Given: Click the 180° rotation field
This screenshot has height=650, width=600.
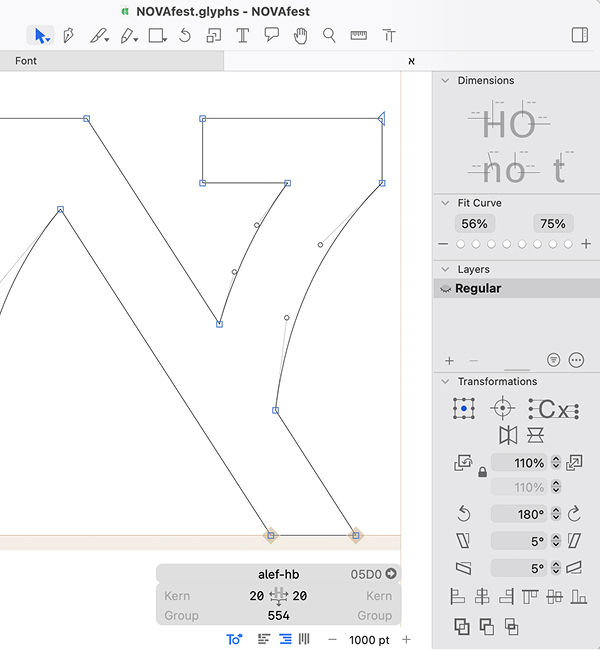Looking at the screenshot, I should [x=519, y=514].
